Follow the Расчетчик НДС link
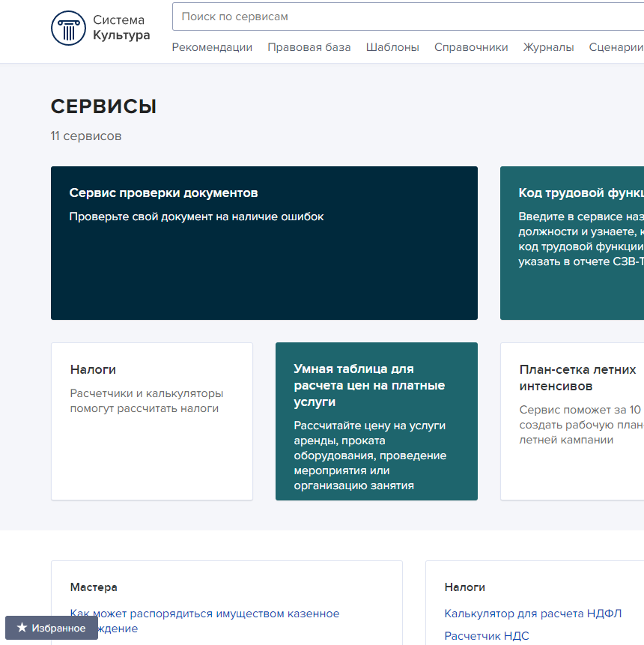The width and height of the screenshot is (644, 645). tap(487, 636)
